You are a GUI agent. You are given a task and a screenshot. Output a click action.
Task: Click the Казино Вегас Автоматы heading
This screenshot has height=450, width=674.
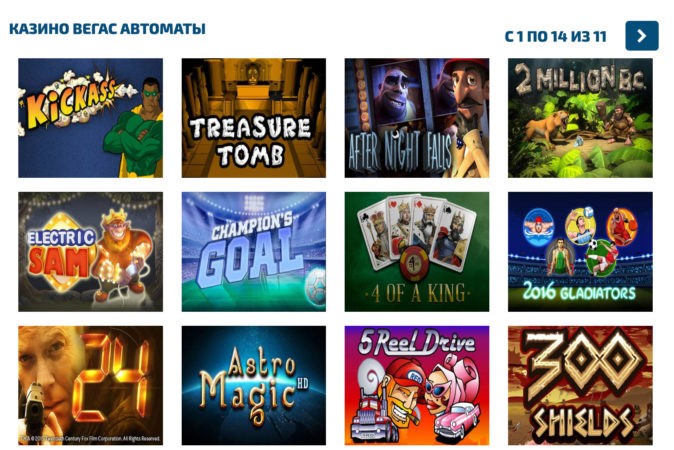tap(107, 29)
